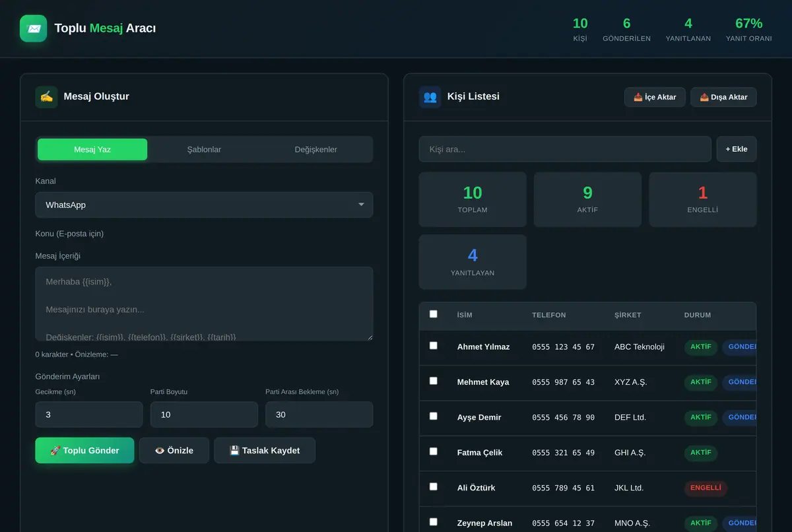Image resolution: width=792 pixels, height=532 pixels.
Task: Click the Gecikme (sn) input field
Action: tap(89, 415)
